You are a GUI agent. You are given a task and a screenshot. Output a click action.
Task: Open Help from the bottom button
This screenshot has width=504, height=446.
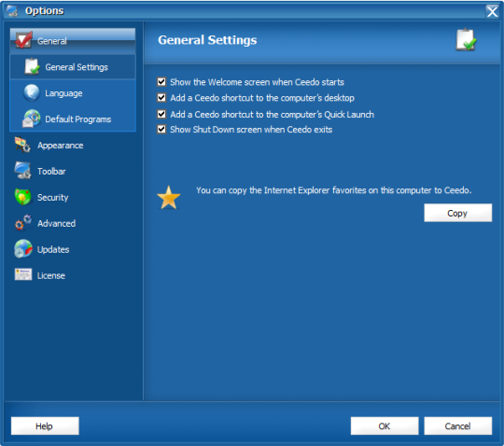coord(45,426)
